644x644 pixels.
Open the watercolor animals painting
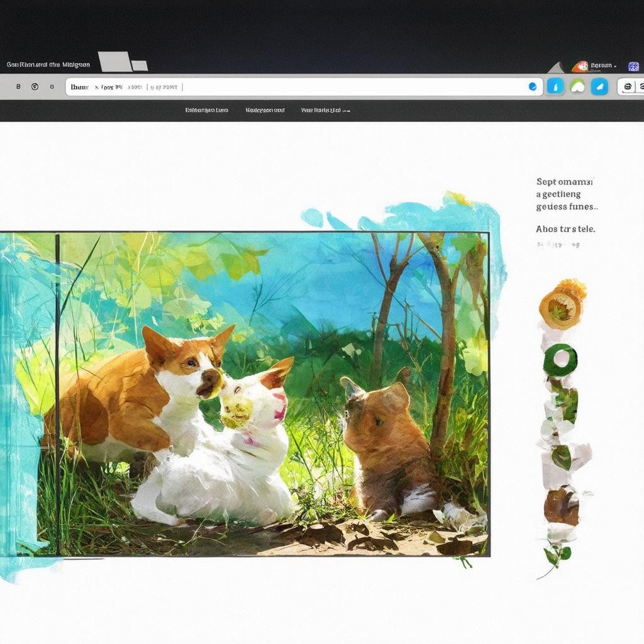264,393
